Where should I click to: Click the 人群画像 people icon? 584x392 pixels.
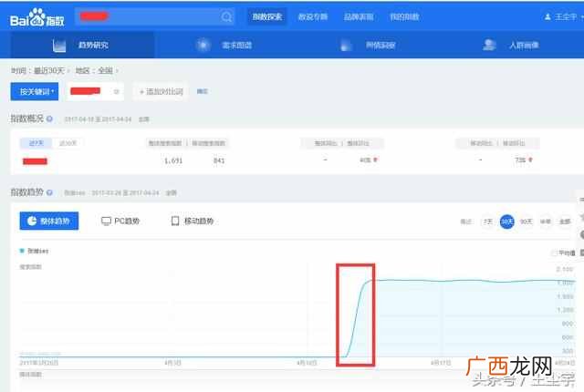(489, 45)
